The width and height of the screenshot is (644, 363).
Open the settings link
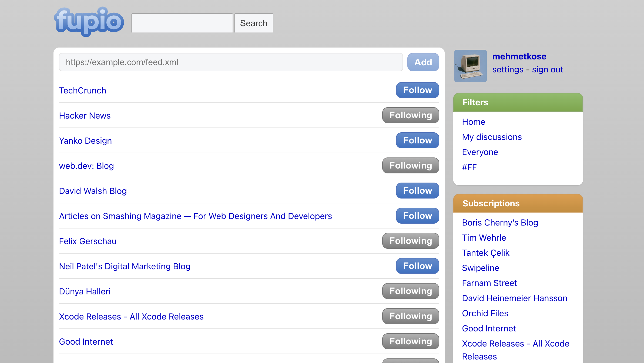[508, 70]
